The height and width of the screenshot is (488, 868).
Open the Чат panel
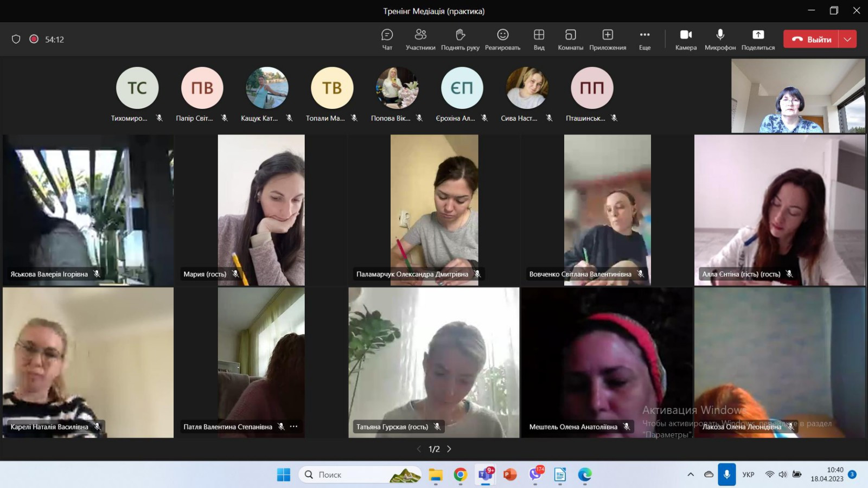pos(387,40)
